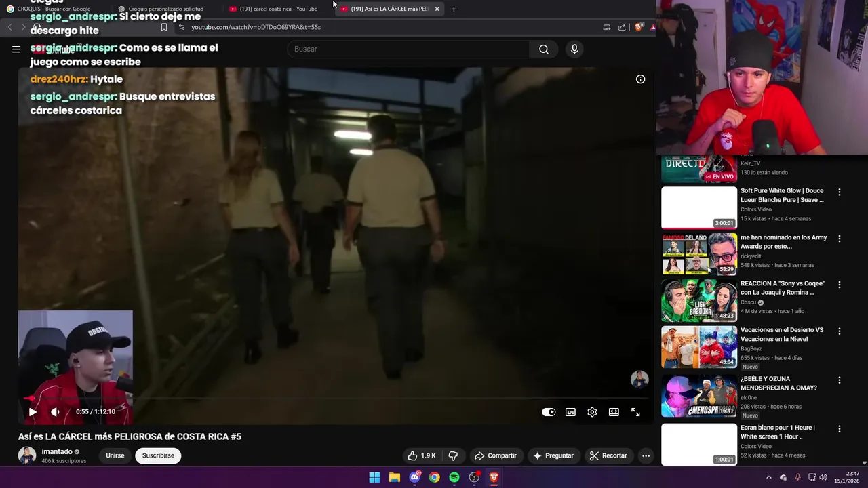Open options menu for Sony vs Coqee video
868x488 pixels.
(839, 285)
